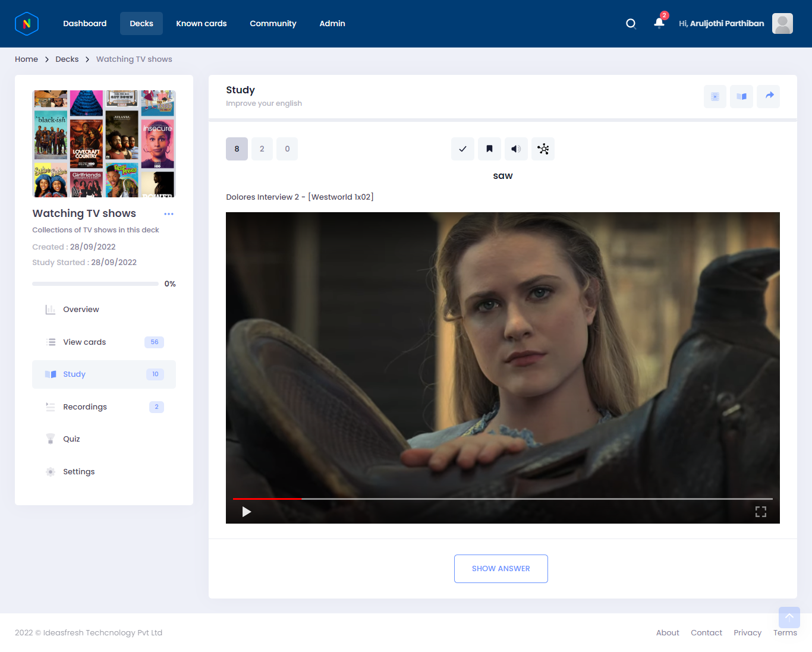Seek on the video progress bar

(503, 499)
